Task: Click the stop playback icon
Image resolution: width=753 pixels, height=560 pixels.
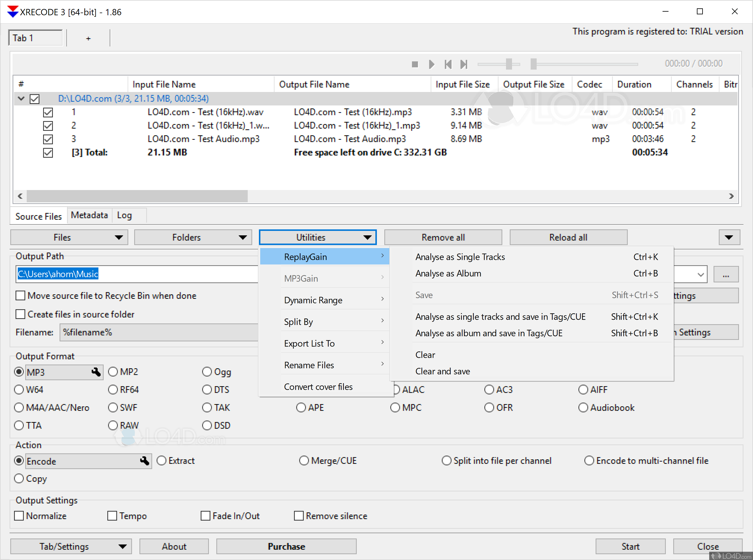Action: pyautogui.click(x=414, y=64)
